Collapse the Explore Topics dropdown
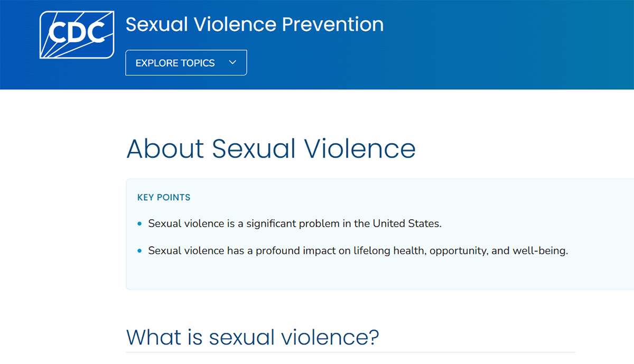 pyautogui.click(x=186, y=62)
